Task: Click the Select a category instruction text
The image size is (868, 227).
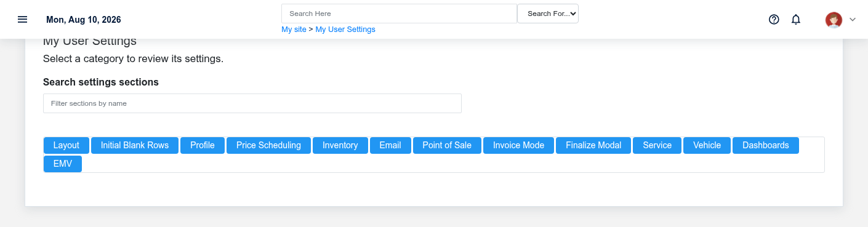Action: click(133, 59)
